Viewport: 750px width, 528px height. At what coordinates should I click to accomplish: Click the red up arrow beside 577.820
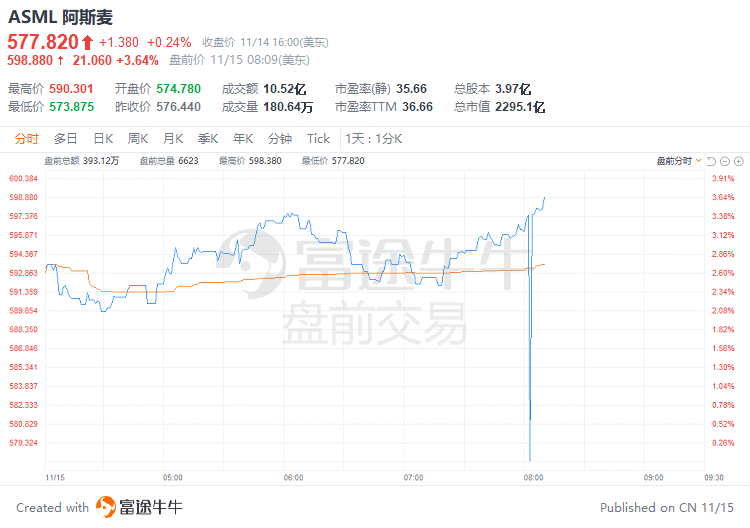(87, 43)
